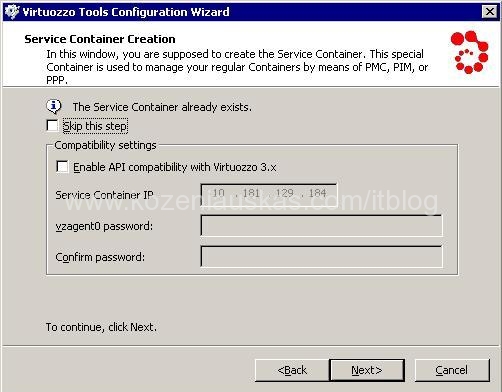
Task: Cancel the configuration wizard
Action: tap(452, 370)
